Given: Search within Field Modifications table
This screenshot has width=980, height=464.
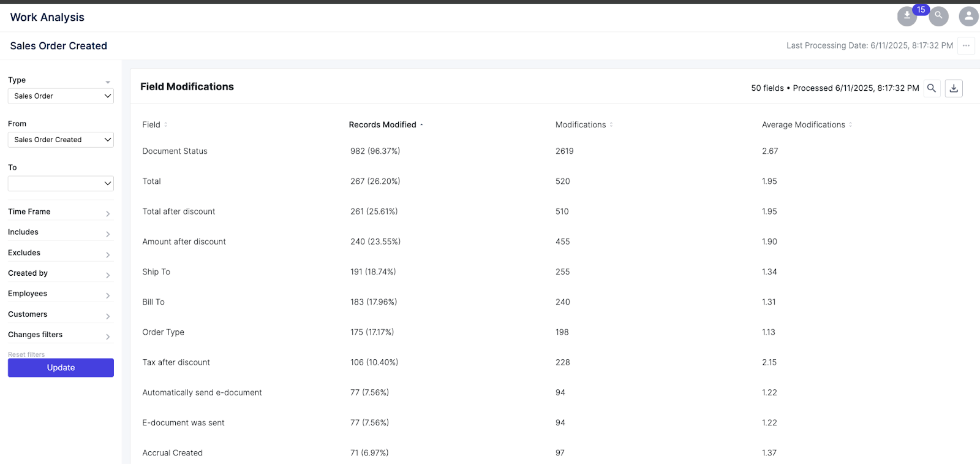Looking at the screenshot, I should (x=932, y=88).
